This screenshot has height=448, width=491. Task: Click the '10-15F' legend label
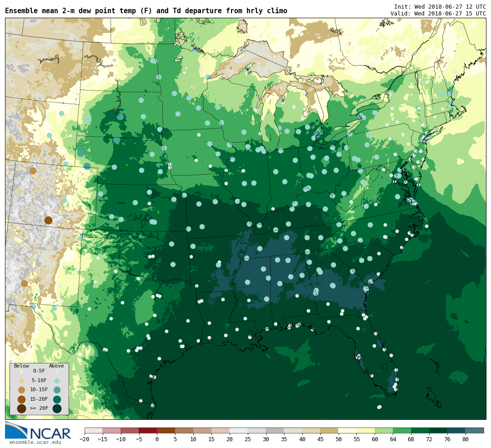[x=39, y=390]
